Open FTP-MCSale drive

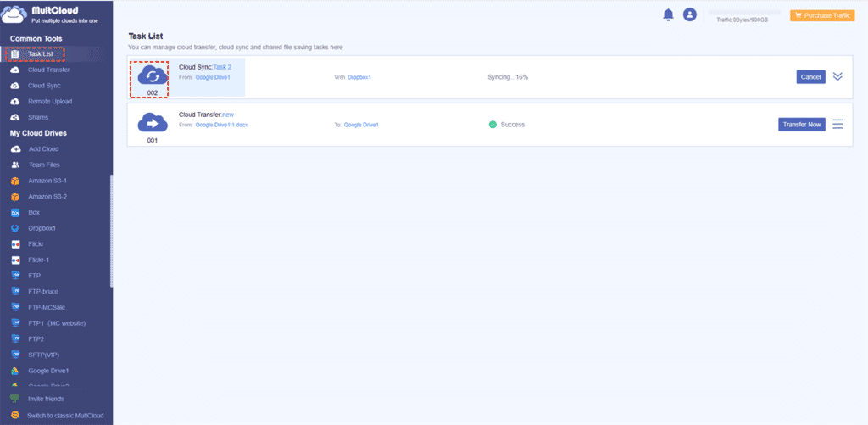click(47, 307)
